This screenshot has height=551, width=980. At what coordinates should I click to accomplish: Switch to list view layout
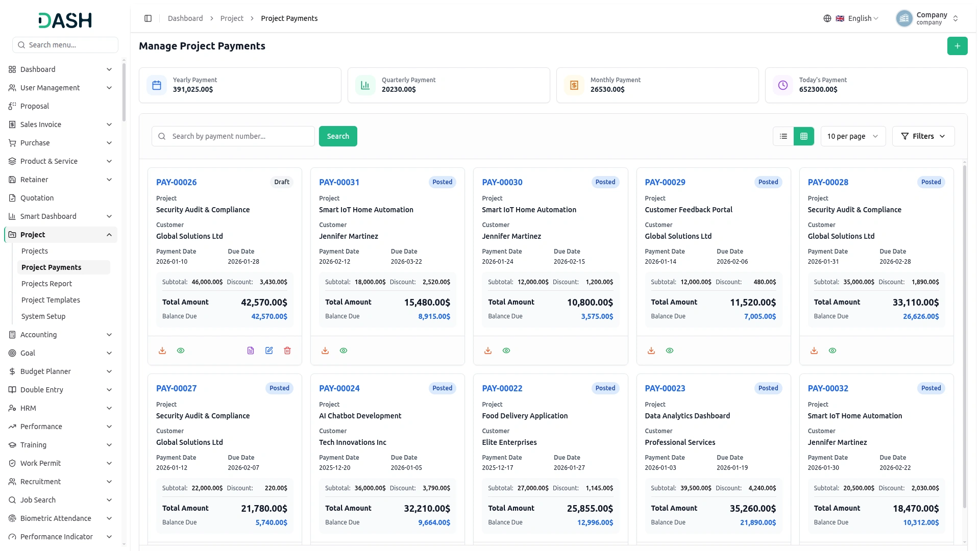783,136
